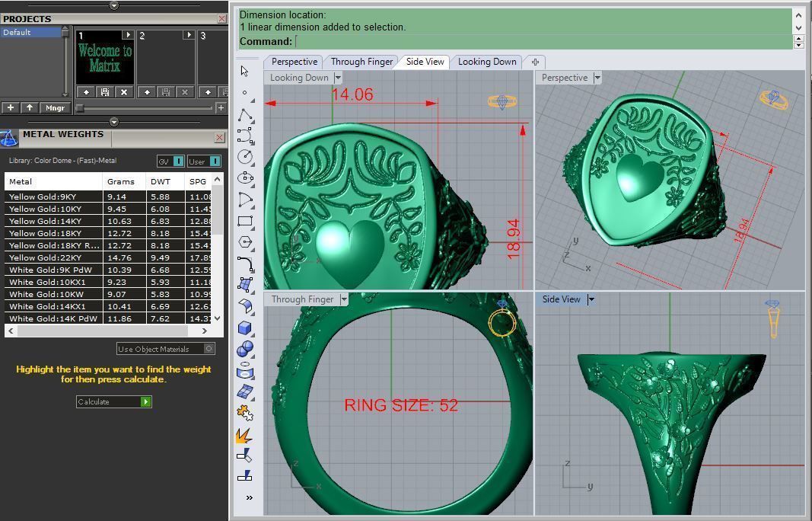The image size is (812, 521).
Task: Select the surface fillet tool
Action: [245, 306]
